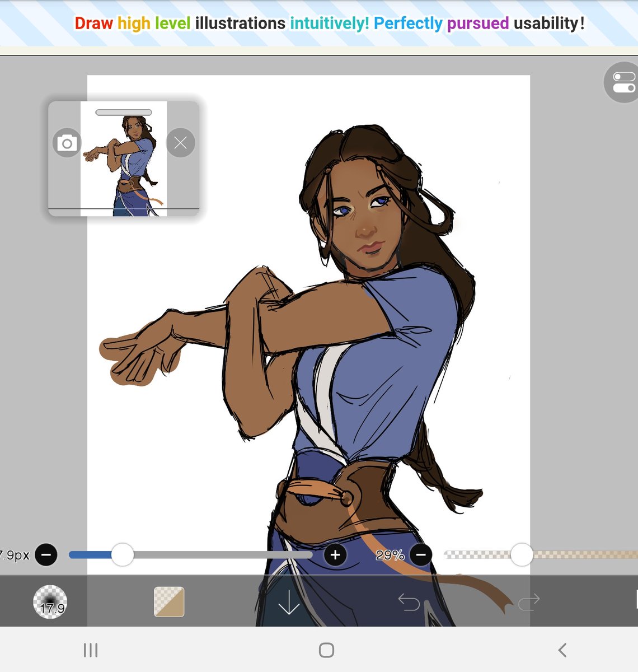The width and height of the screenshot is (638, 672).
Task: Tap the 29% opacity value label
Action: [390, 555]
